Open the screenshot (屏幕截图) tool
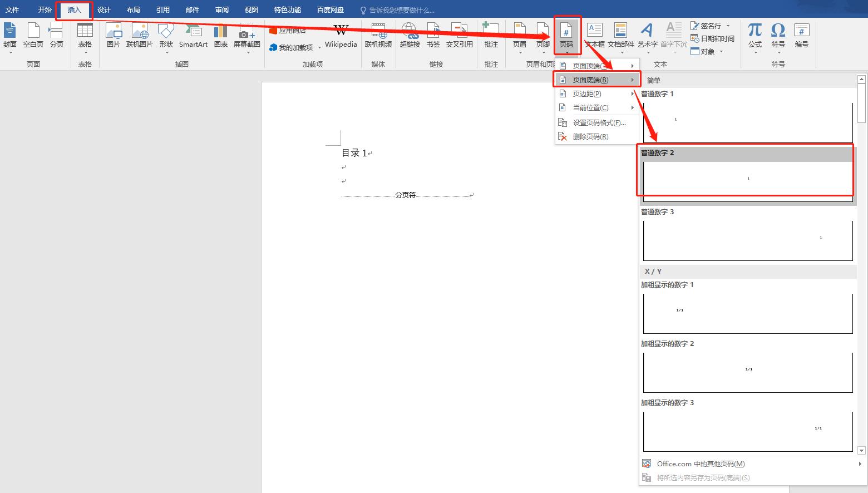868x493 pixels. (x=247, y=37)
